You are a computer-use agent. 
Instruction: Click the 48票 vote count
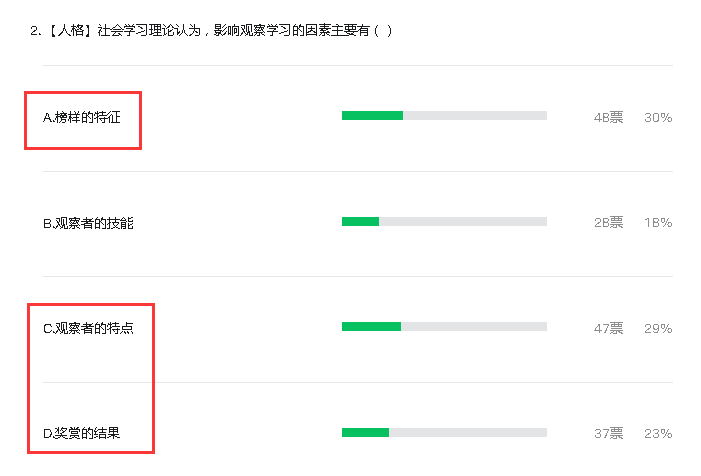point(608,117)
